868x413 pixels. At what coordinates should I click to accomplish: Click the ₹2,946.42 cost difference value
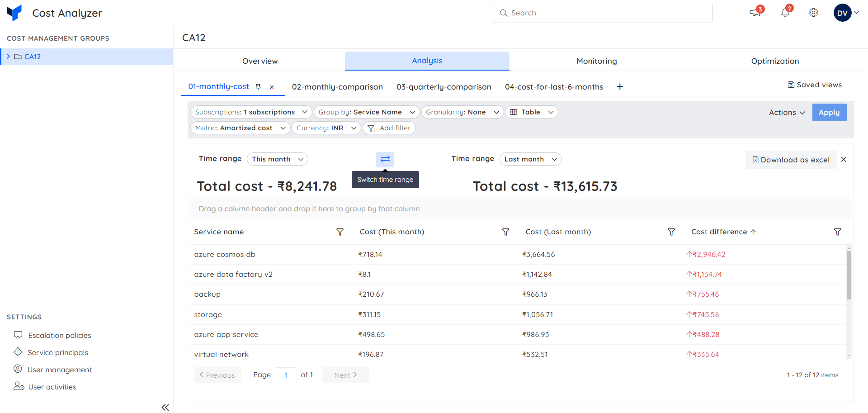(x=706, y=255)
